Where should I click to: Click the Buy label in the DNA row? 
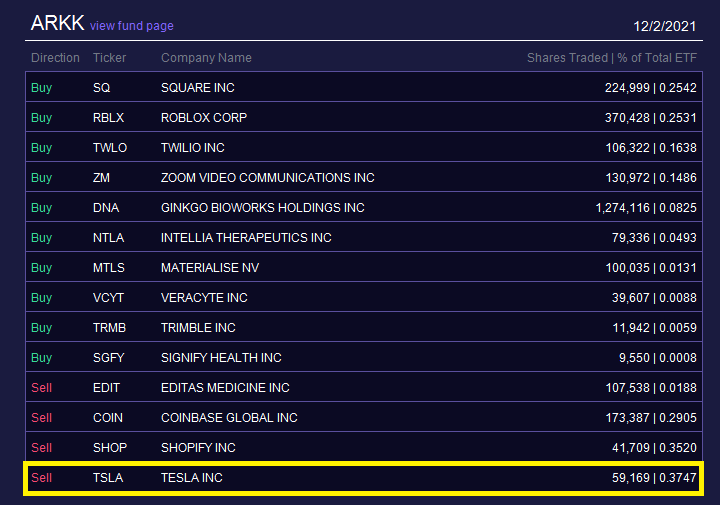(41, 208)
